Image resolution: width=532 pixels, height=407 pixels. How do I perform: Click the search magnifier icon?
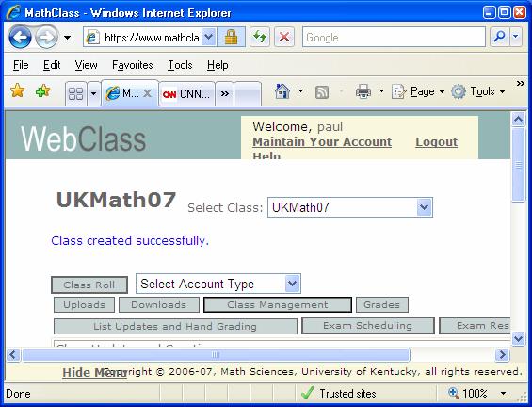pyautogui.click(x=499, y=37)
